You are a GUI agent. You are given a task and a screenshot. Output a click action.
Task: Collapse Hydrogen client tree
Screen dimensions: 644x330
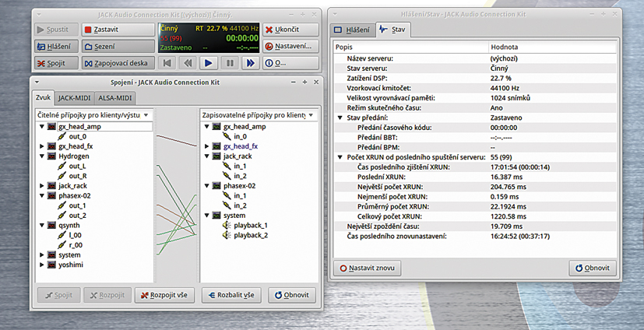tap(42, 156)
